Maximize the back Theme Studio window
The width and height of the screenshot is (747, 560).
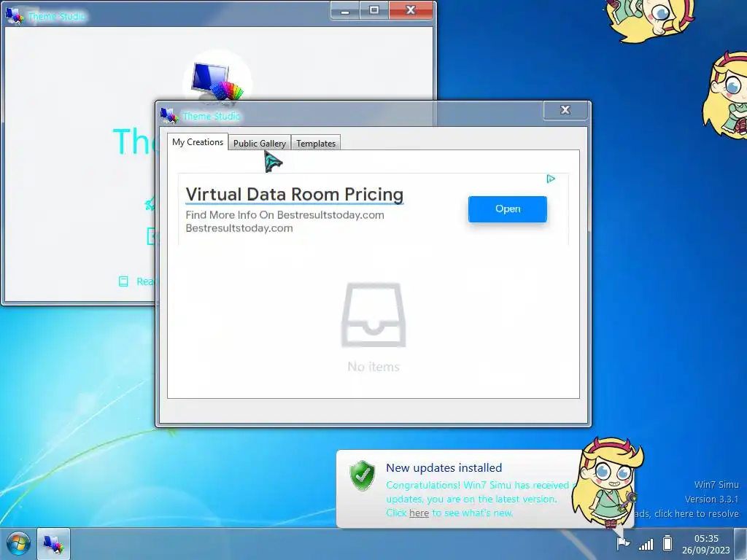(x=374, y=10)
